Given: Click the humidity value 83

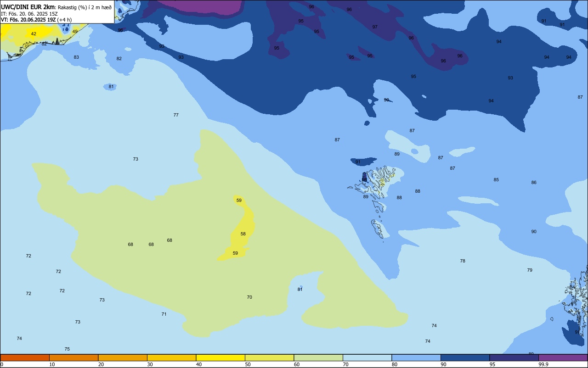Looking at the screenshot, I should point(76,57).
